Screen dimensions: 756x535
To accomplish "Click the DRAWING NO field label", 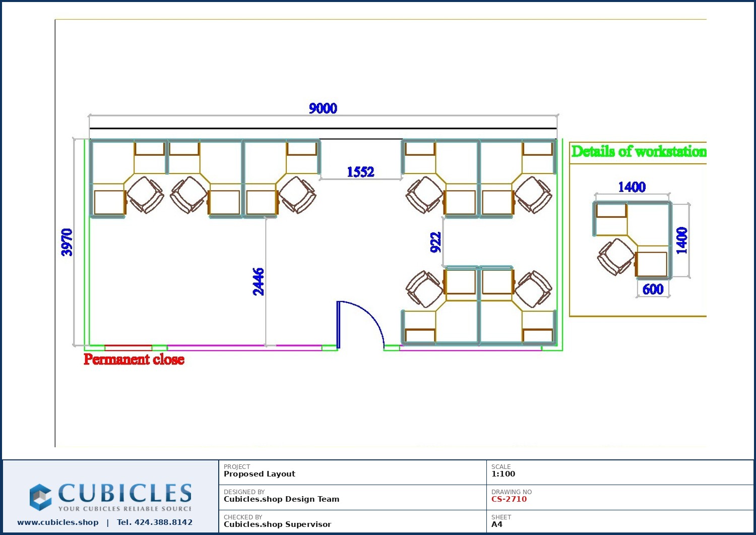I will point(512,492).
